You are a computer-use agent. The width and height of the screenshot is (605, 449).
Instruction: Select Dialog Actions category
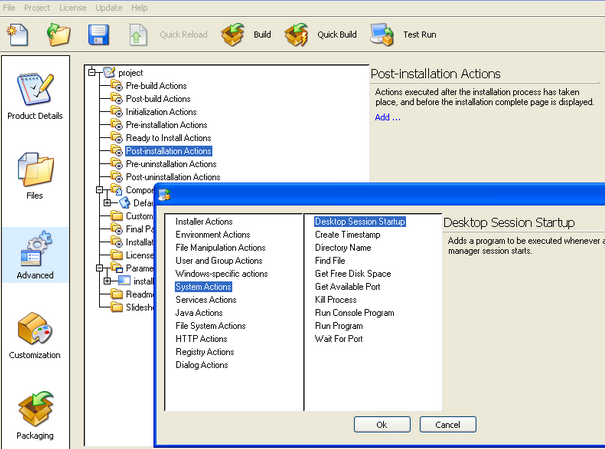(x=201, y=365)
